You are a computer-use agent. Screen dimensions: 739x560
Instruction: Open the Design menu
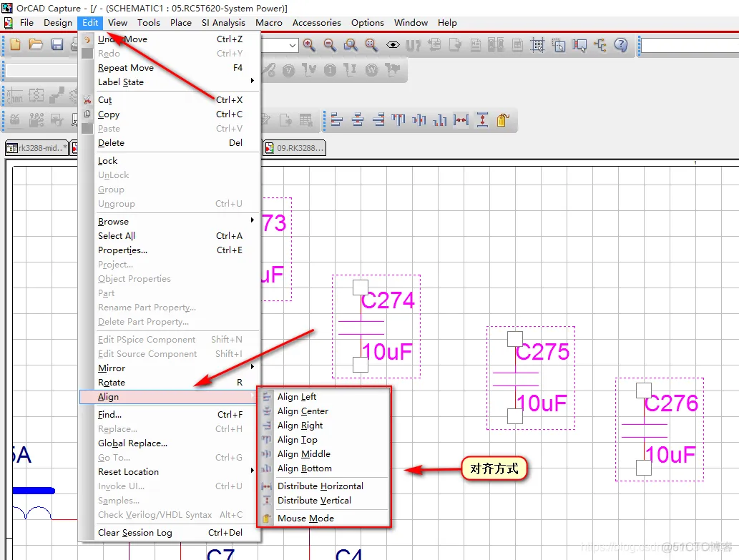57,23
